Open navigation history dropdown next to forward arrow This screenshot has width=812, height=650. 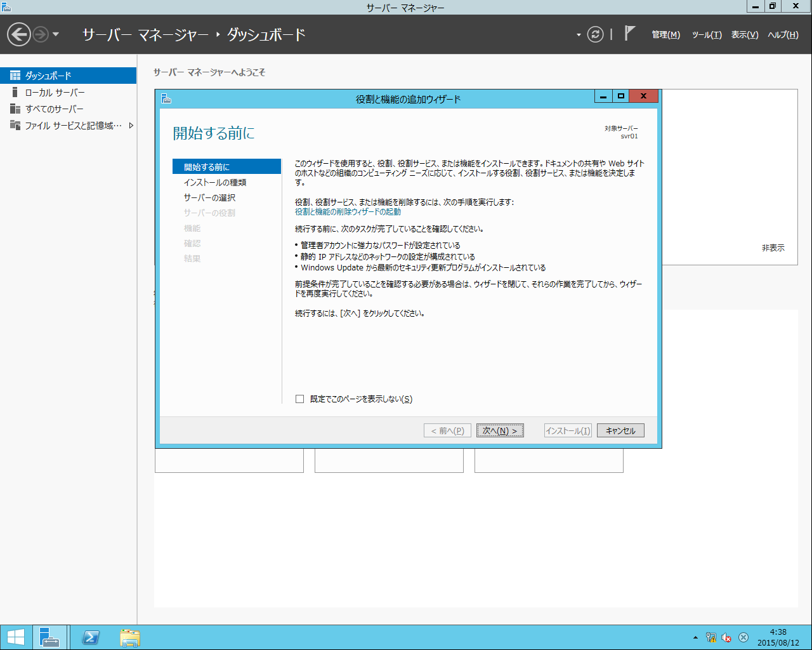point(56,34)
